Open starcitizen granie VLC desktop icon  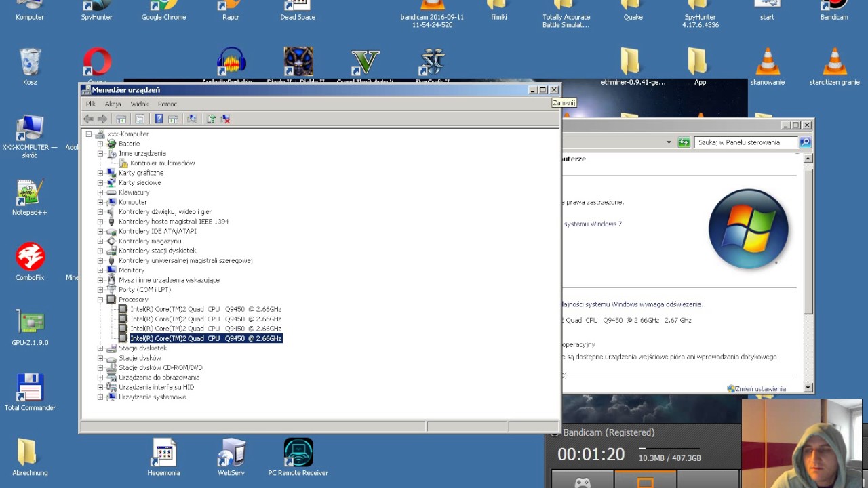pos(834,66)
